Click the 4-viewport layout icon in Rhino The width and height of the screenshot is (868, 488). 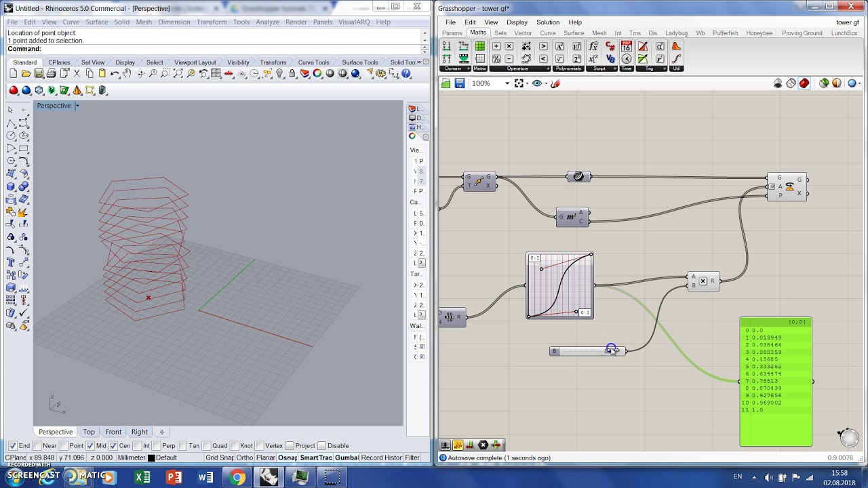tap(216, 73)
